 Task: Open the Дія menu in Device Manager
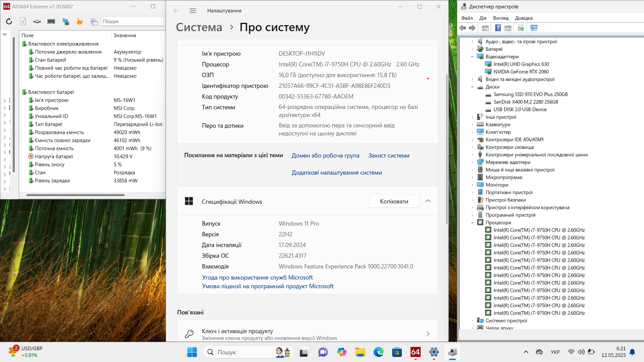coord(483,18)
